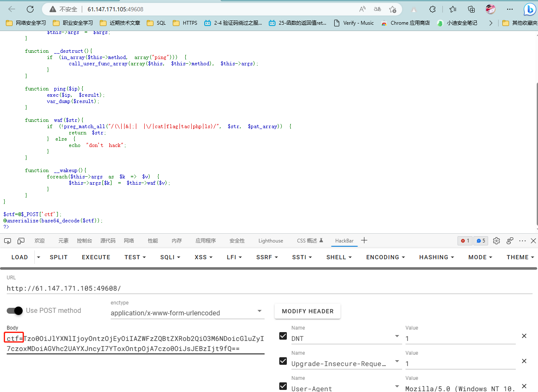Screen dimensions: 538x392
Task: Uncheck the Upgrade-Insecure-Requests header checkbox
Action: pos(283,361)
